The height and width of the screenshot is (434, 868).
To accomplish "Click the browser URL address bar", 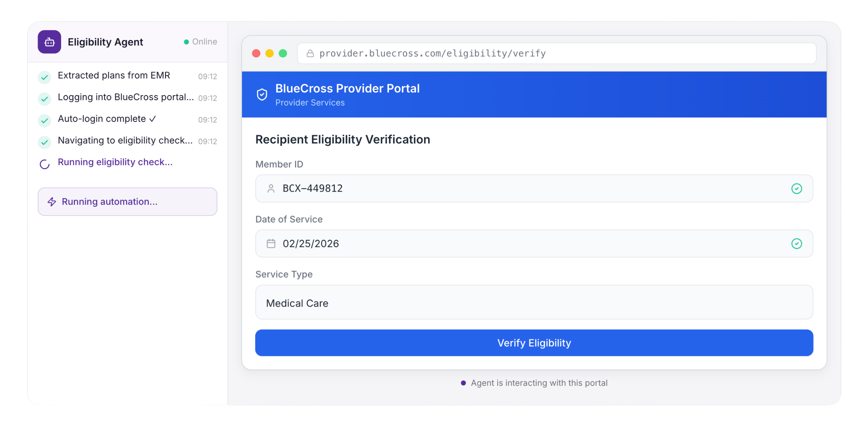I will click(x=557, y=54).
